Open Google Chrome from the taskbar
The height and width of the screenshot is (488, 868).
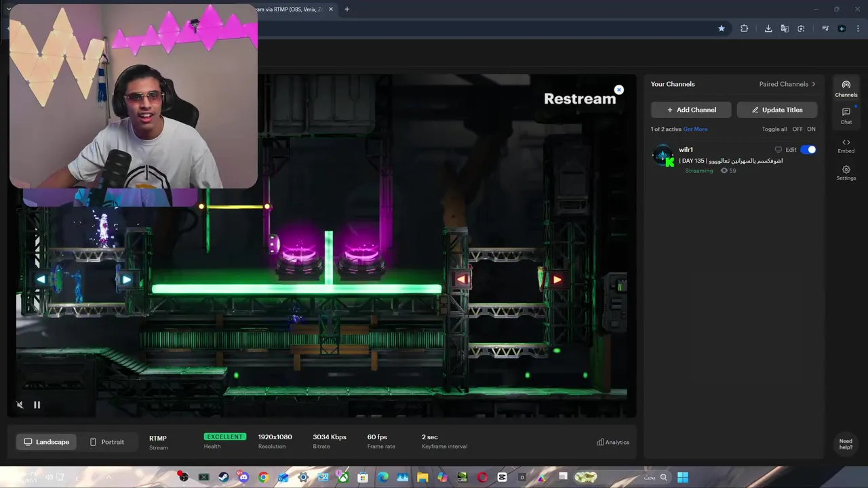pos(263,477)
